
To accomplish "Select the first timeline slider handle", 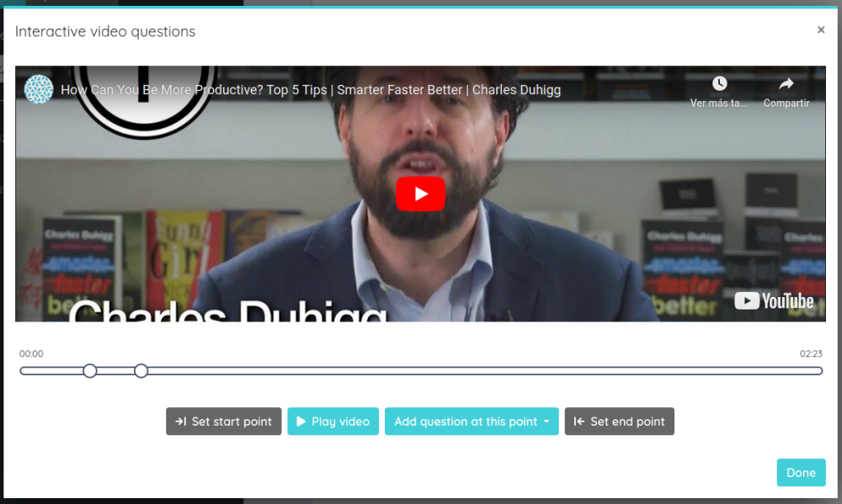I will [x=90, y=371].
